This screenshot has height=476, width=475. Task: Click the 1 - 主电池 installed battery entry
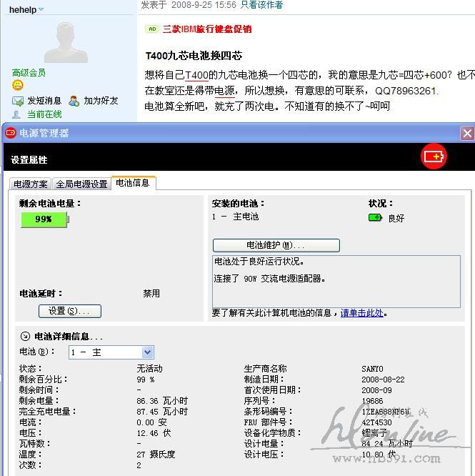tap(236, 217)
